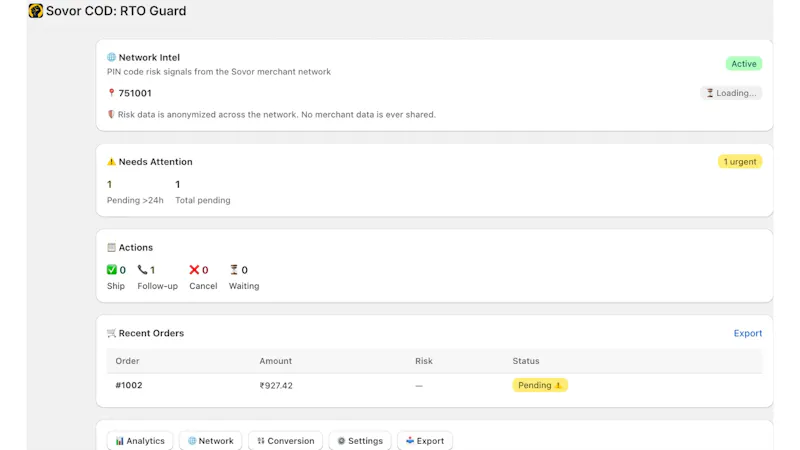
Task: Click the Amount column header
Action: 276,361
